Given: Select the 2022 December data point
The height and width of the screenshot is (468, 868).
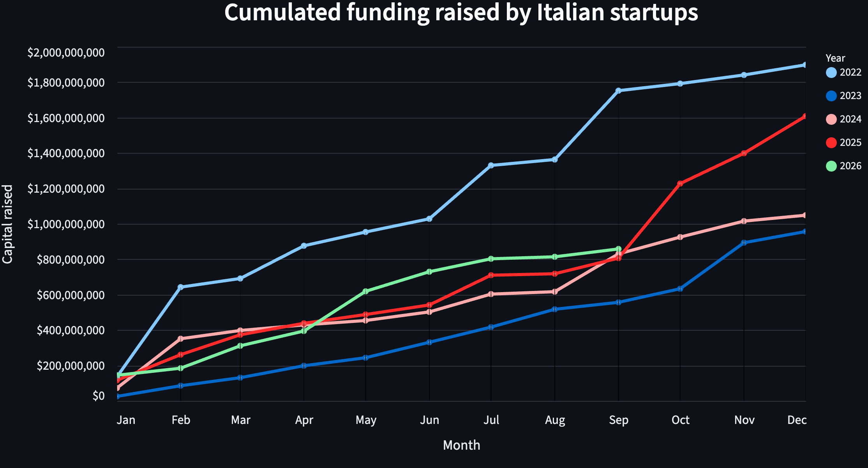Looking at the screenshot, I should pyautogui.click(x=805, y=65).
